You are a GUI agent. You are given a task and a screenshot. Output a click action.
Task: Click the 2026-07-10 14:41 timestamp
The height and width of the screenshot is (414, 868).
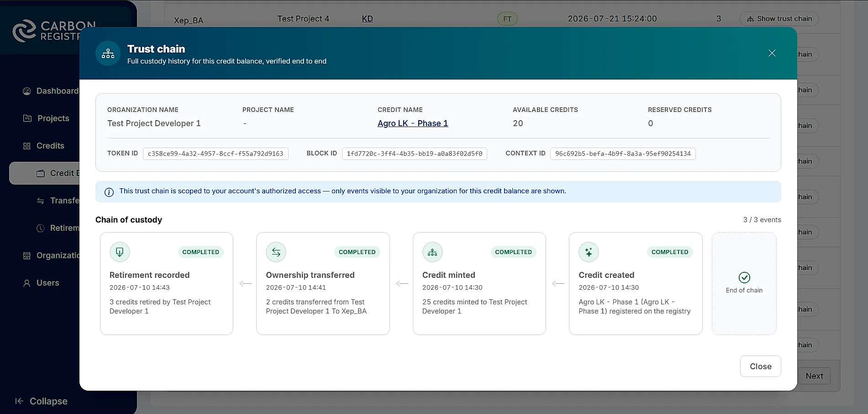[x=296, y=287]
